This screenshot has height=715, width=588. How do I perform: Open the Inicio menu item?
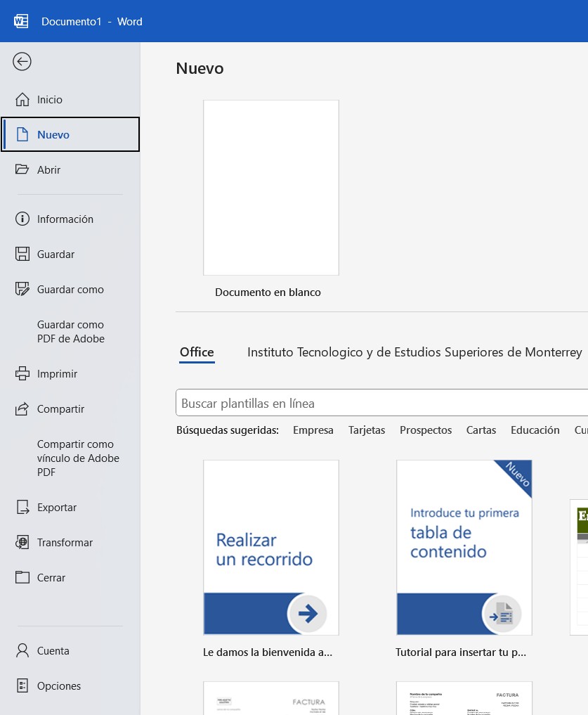[x=70, y=99]
